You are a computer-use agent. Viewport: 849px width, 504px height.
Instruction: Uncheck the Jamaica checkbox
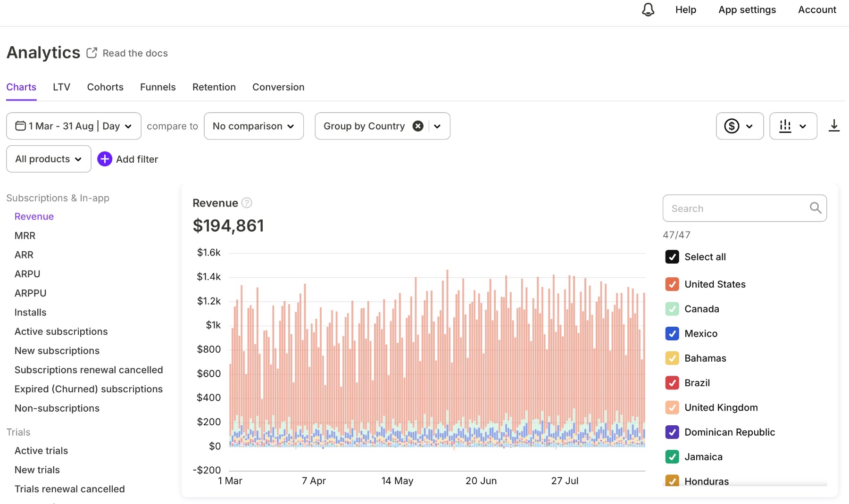672,457
